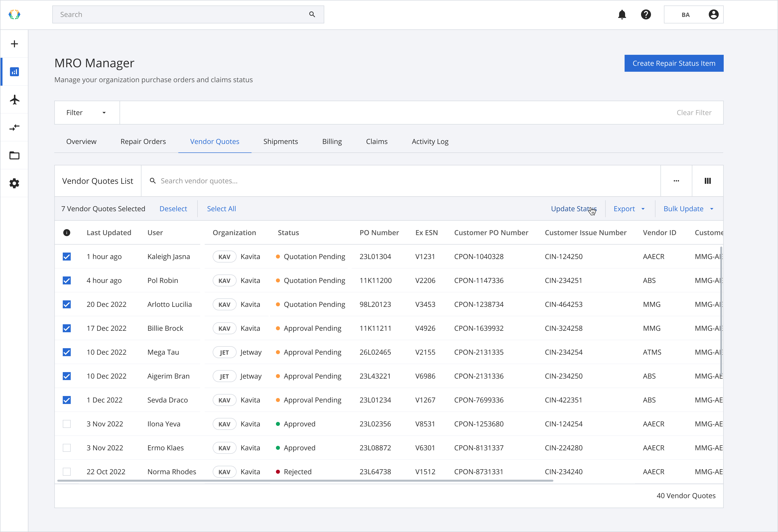Viewport: 778px width, 532px height.
Task: Switch to the Overview tab
Action: [x=81, y=142]
